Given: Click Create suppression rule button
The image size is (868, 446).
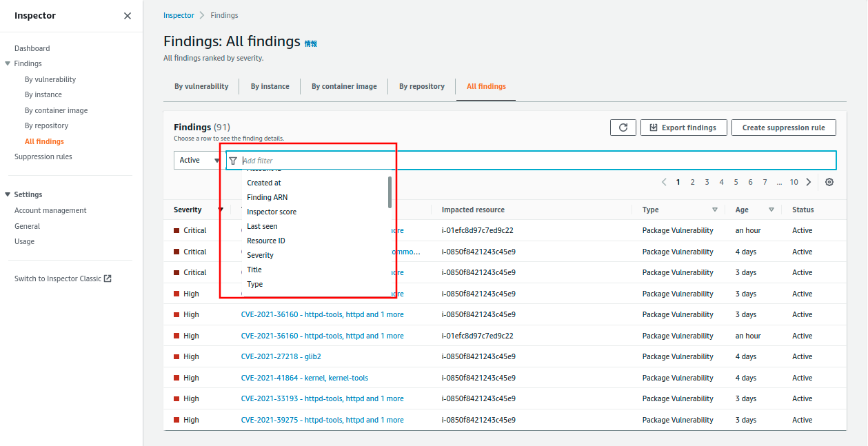Looking at the screenshot, I should (x=783, y=128).
